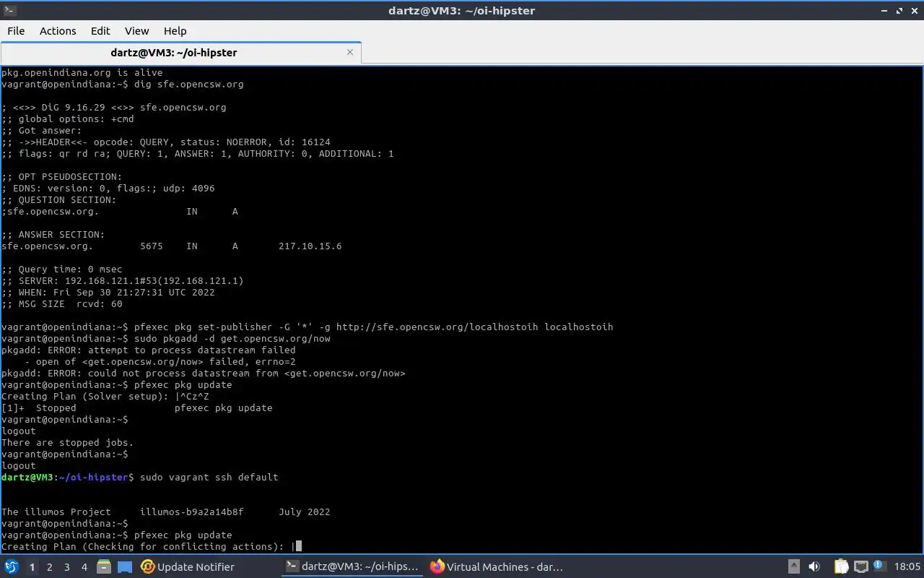
Task: Open the Lubuntu application menu
Action: click(12, 566)
